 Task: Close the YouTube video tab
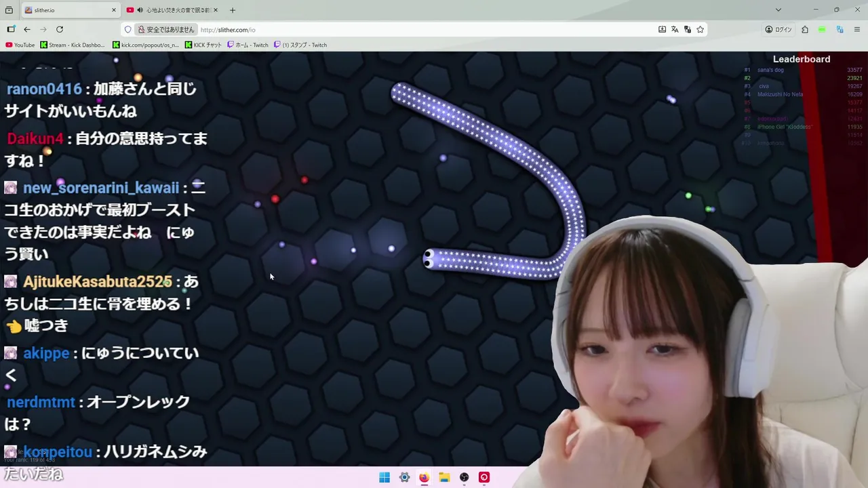216,10
